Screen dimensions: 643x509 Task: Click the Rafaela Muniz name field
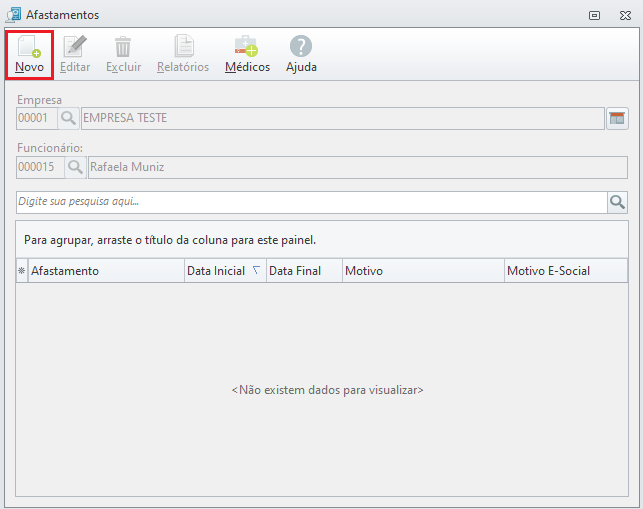click(x=358, y=167)
